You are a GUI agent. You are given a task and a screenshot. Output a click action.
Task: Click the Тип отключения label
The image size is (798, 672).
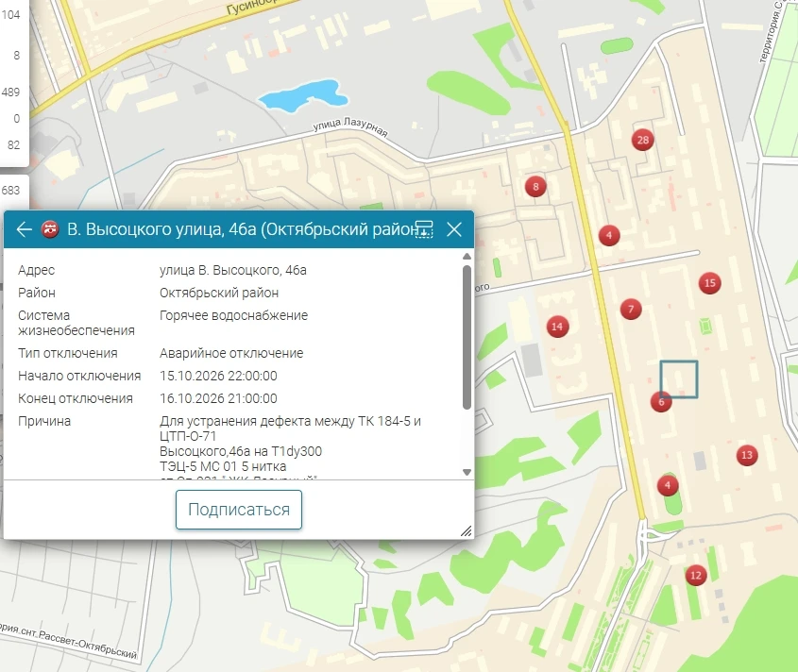pos(68,353)
